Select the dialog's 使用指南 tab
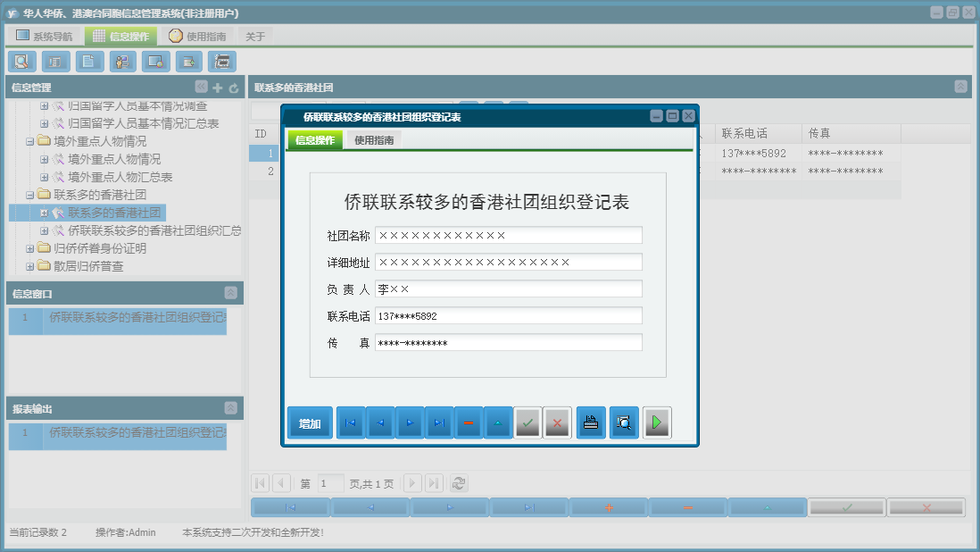The height and width of the screenshot is (552, 980). (x=374, y=140)
